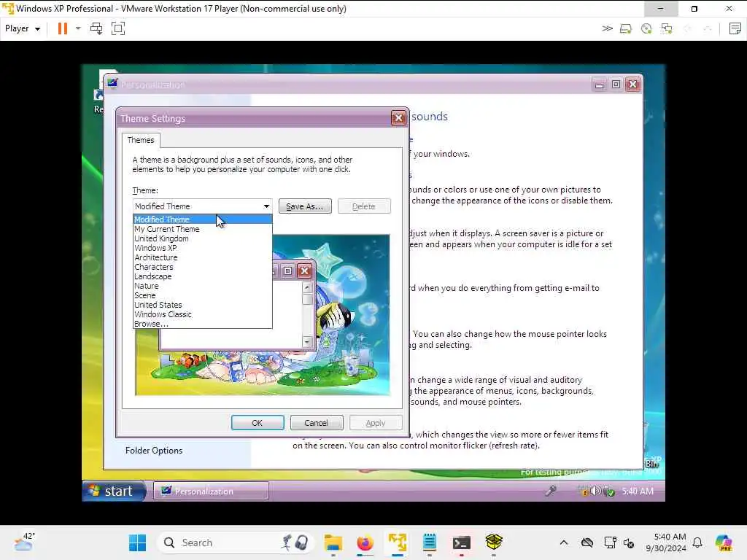Screen dimensions: 747x560
Task: Click the Send Ctrl+Alt+Del icon in the VMware toolbar
Action: pyautogui.click(x=96, y=28)
